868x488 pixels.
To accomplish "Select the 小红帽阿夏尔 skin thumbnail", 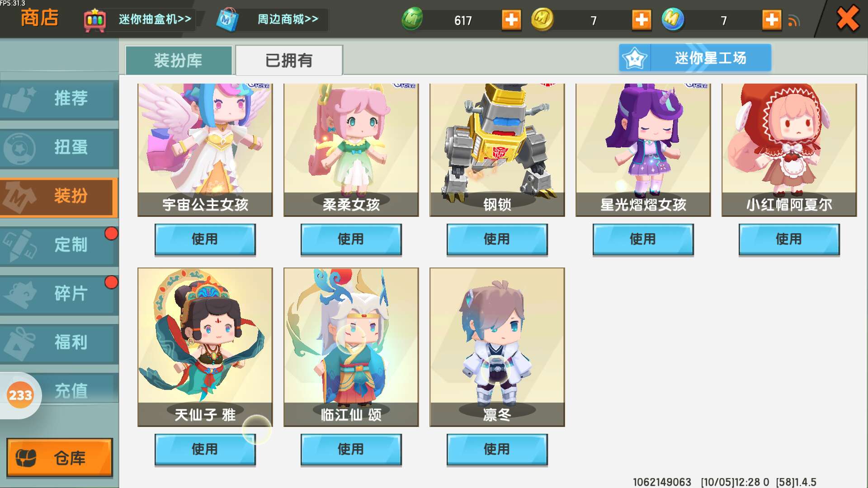I will pos(789,150).
